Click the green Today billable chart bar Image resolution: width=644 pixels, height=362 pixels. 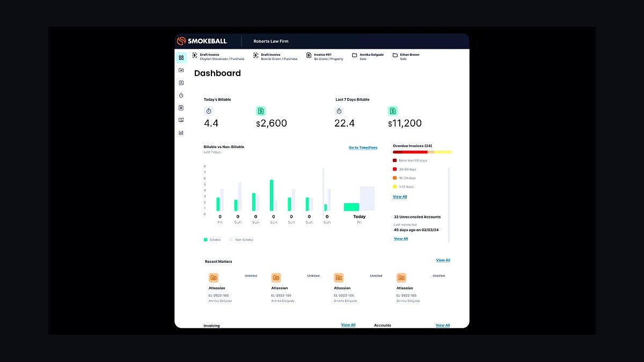(352, 207)
